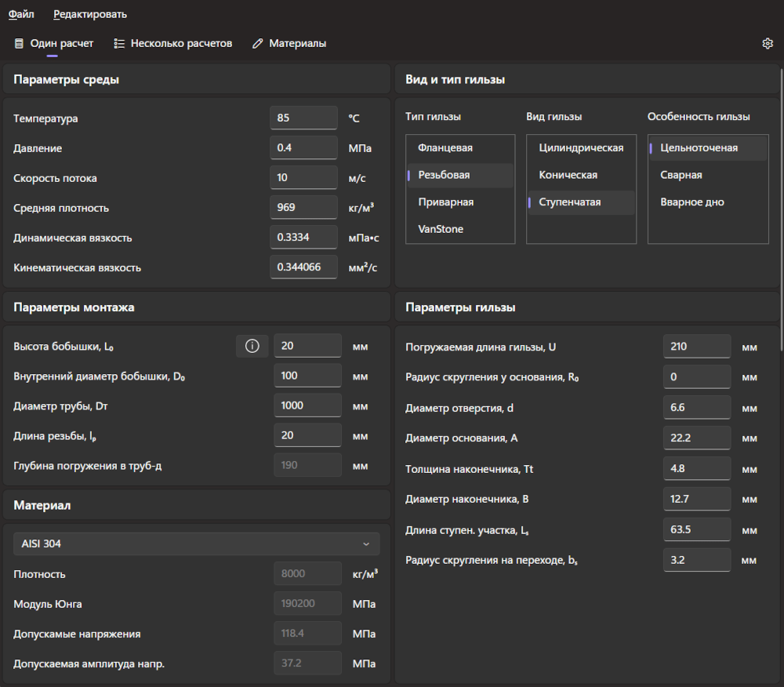
Task: Choose Коническая thermowell shape
Action: 581,175
